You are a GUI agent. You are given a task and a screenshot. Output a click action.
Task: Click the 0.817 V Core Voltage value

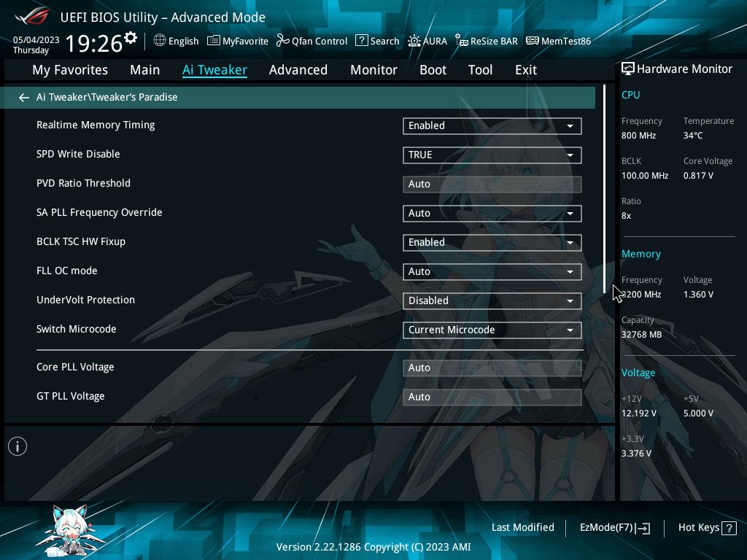(x=698, y=176)
